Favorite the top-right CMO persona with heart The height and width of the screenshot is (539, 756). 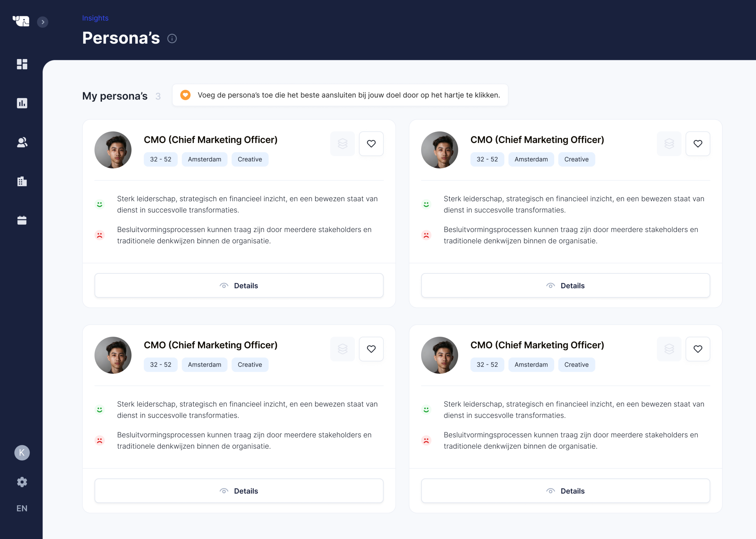(698, 144)
